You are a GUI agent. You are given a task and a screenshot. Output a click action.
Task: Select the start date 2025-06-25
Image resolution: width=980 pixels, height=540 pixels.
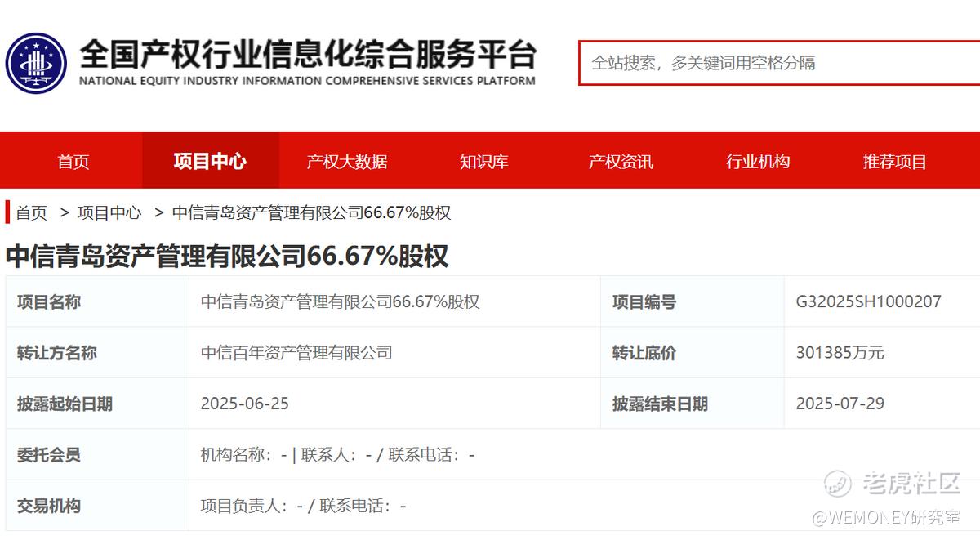(x=245, y=404)
